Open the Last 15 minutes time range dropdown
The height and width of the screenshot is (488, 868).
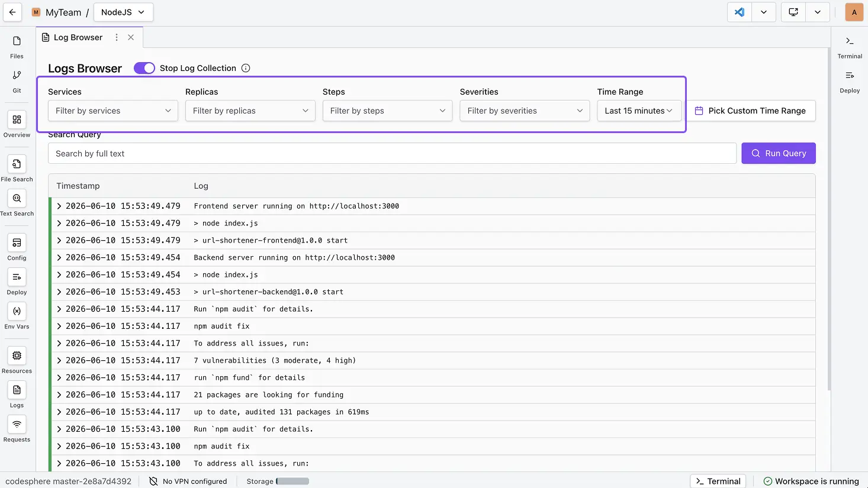(639, 111)
